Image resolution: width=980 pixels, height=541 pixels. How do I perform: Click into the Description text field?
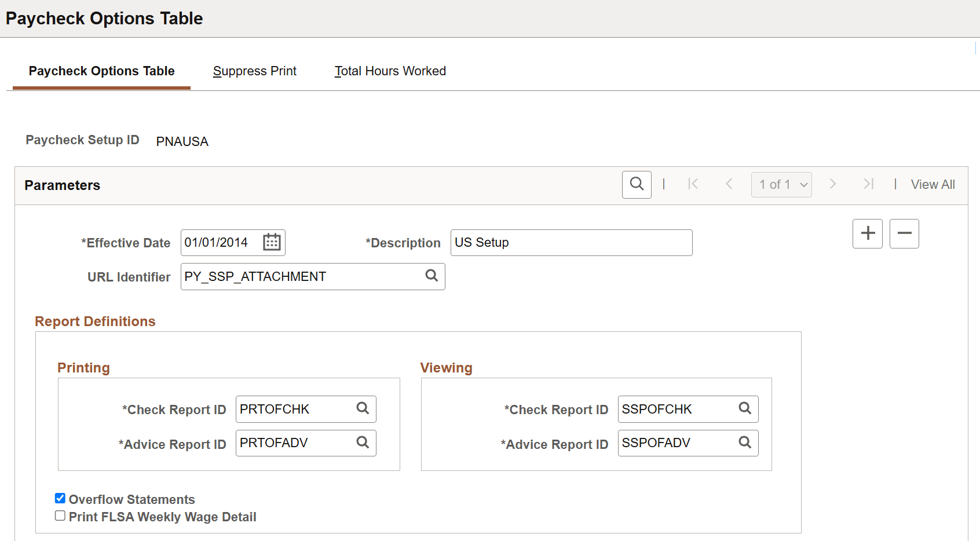click(x=572, y=243)
